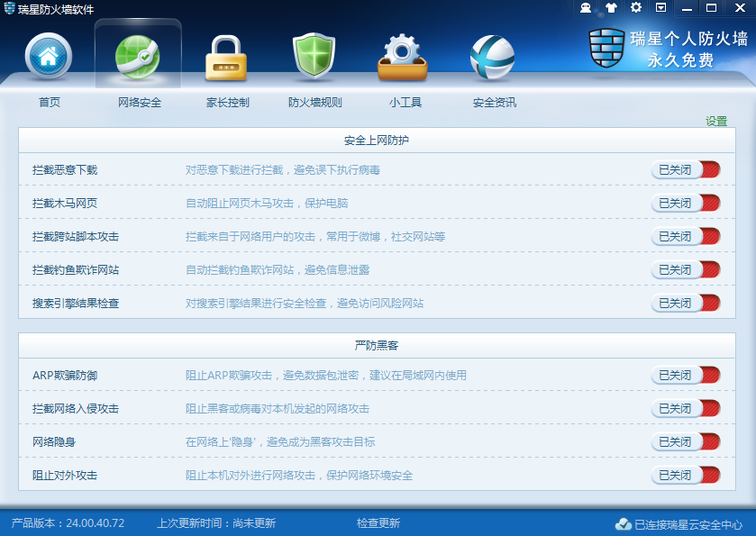Enable the 拦截恶意下载 switch
Image resolution: width=756 pixels, height=536 pixels.
click(686, 169)
